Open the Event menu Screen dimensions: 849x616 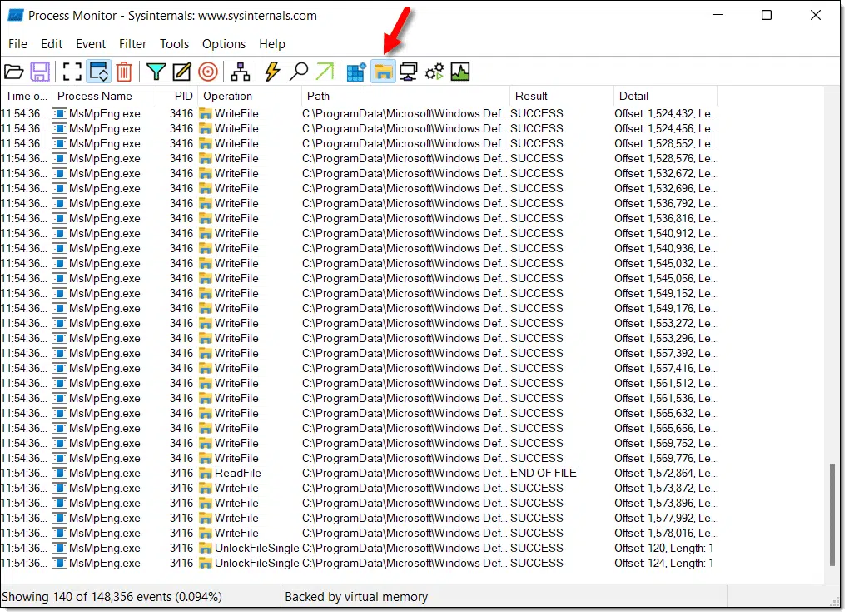[91, 44]
